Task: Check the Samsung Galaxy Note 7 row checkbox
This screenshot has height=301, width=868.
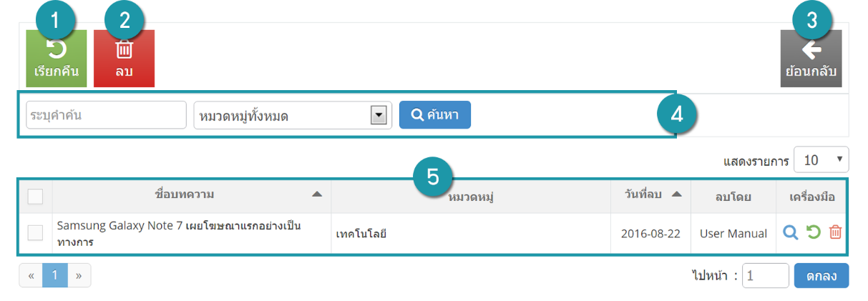Action: click(x=35, y=232)
